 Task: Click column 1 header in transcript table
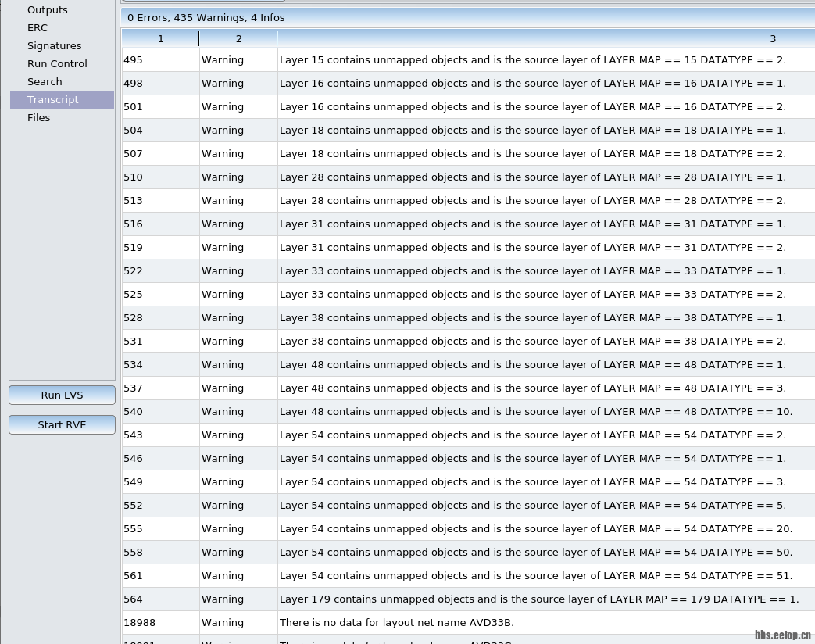pyautogui.click(x=160, y=39)
